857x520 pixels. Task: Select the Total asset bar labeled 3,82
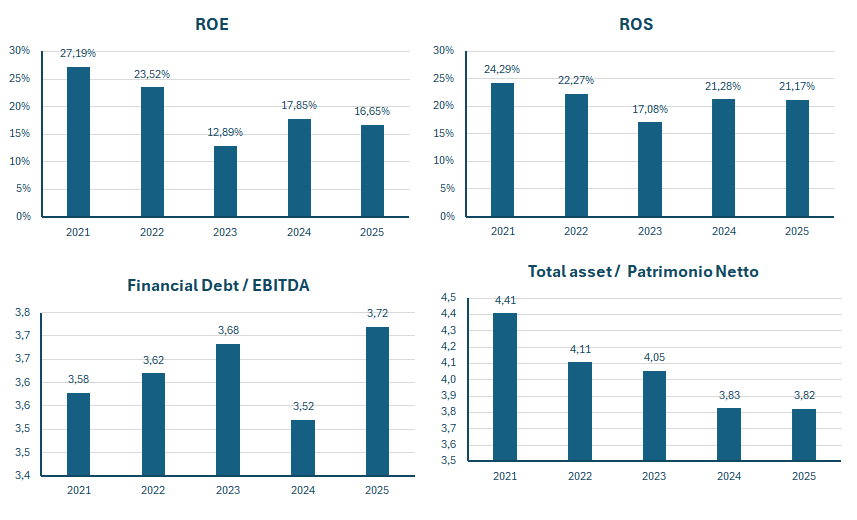tap(804, 435)
